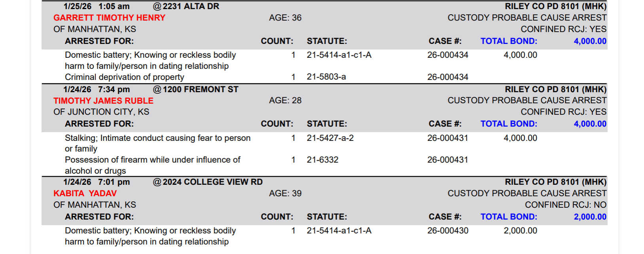Click the CONFINED RCJ: NO text
Screen dimensions: 644x254
565,205
